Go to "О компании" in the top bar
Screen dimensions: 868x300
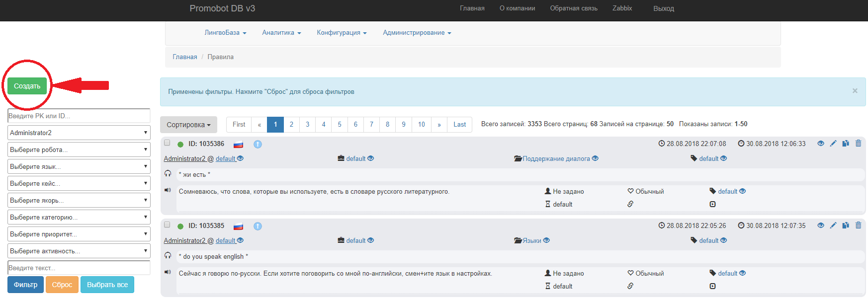[517, 8]
